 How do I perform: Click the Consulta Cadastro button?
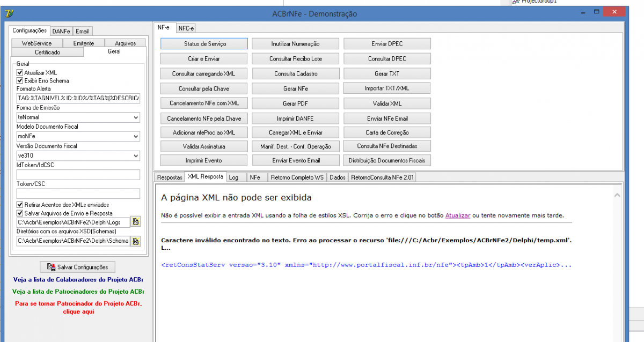[x=296, y=73]
